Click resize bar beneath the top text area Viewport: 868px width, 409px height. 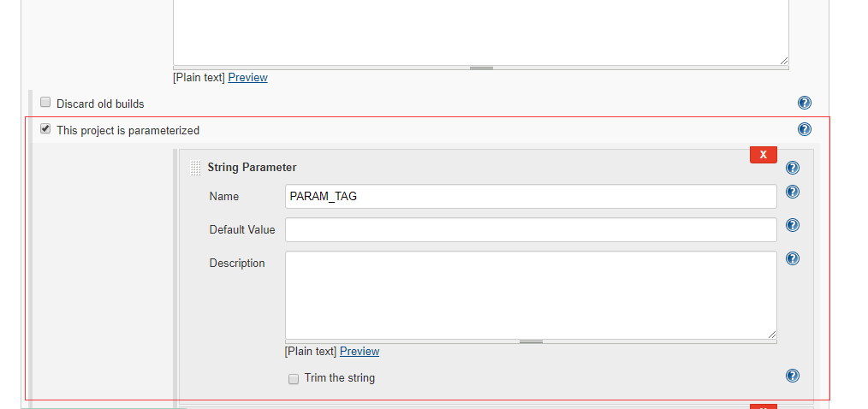pyautogui.click(x=481, y=68)
